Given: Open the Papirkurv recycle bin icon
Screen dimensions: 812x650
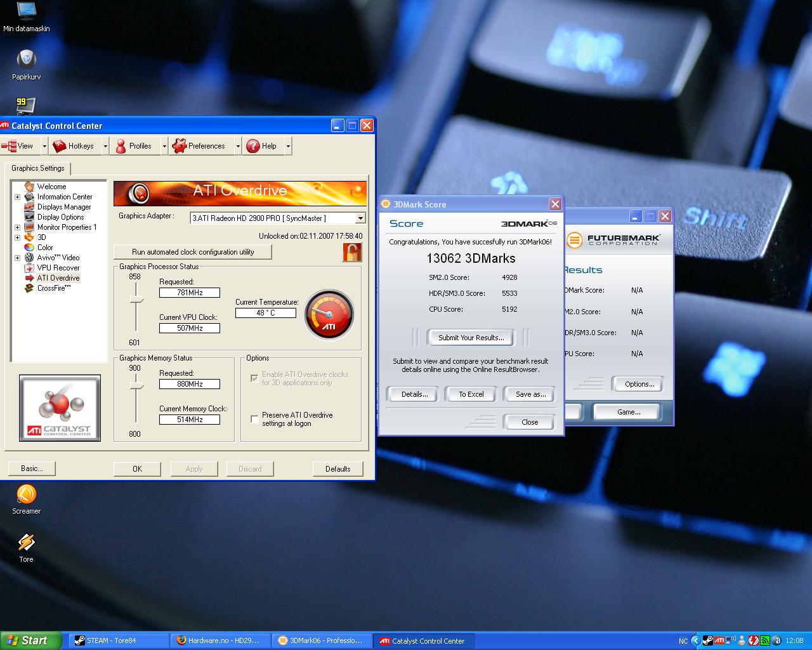Looking at the screenshot, I should [x=26, y=65].
